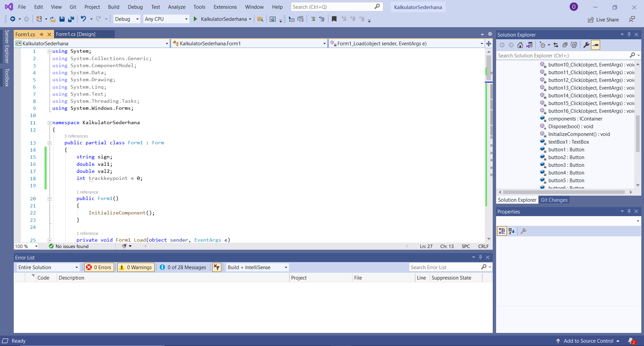The width and height of the screenshot is (644, 346).
Task: Click the Live Share button
Action: point(603,19)
